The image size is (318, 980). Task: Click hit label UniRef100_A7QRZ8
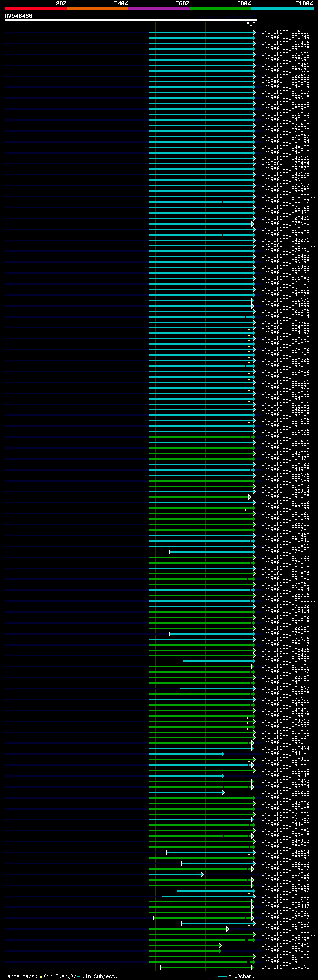(x=285, y=207)
